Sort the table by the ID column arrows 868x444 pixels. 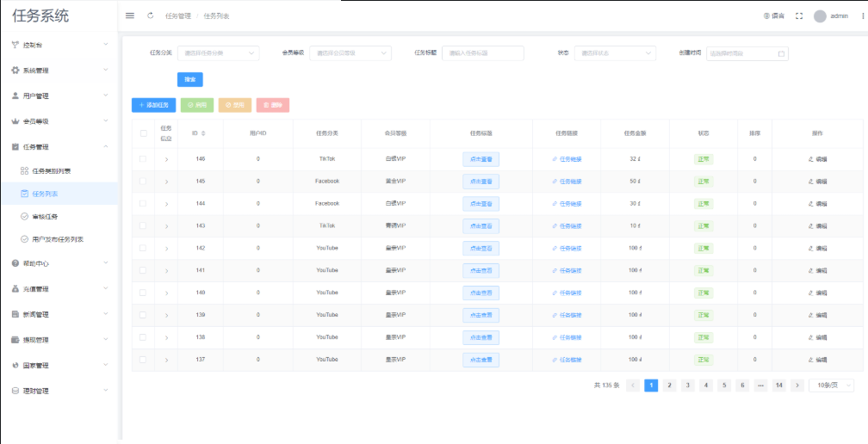(202, 133)
